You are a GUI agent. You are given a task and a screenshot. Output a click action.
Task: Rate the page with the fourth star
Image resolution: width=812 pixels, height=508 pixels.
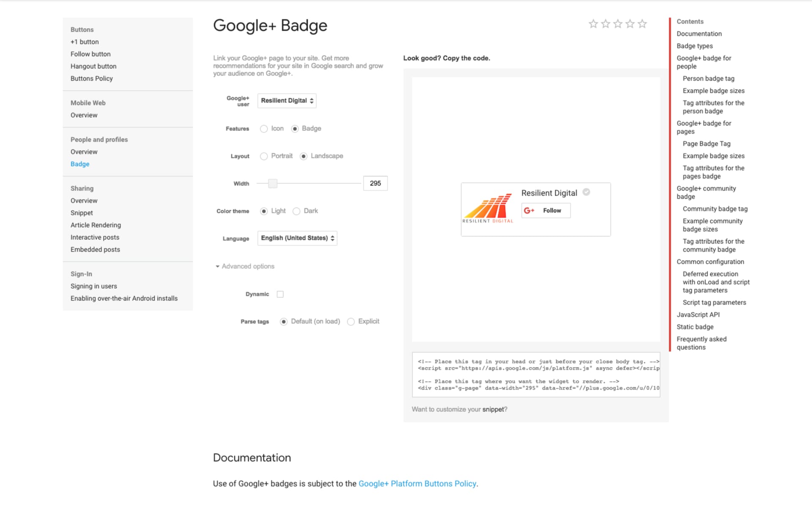tap(630, 24)
